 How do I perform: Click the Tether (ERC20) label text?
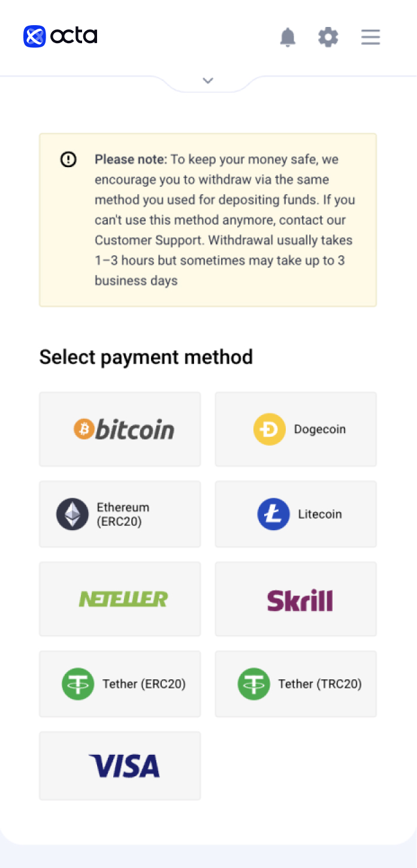(x=144, y=683)
